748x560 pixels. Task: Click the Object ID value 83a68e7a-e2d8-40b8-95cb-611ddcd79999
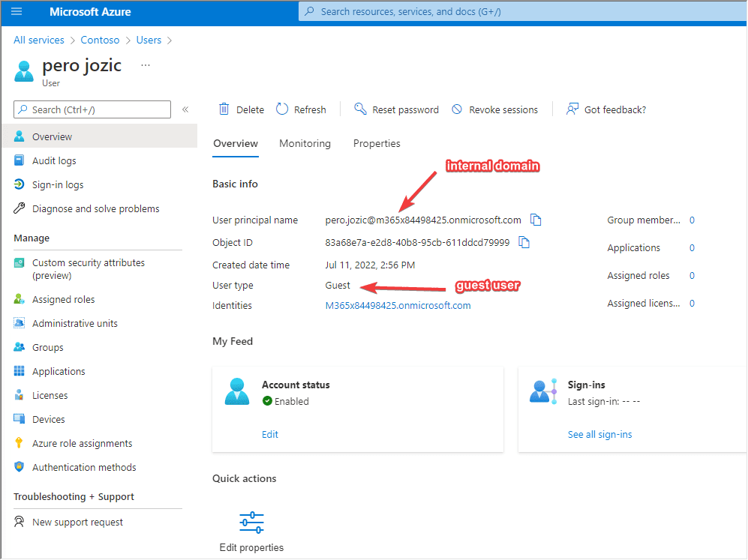(417, 242)
